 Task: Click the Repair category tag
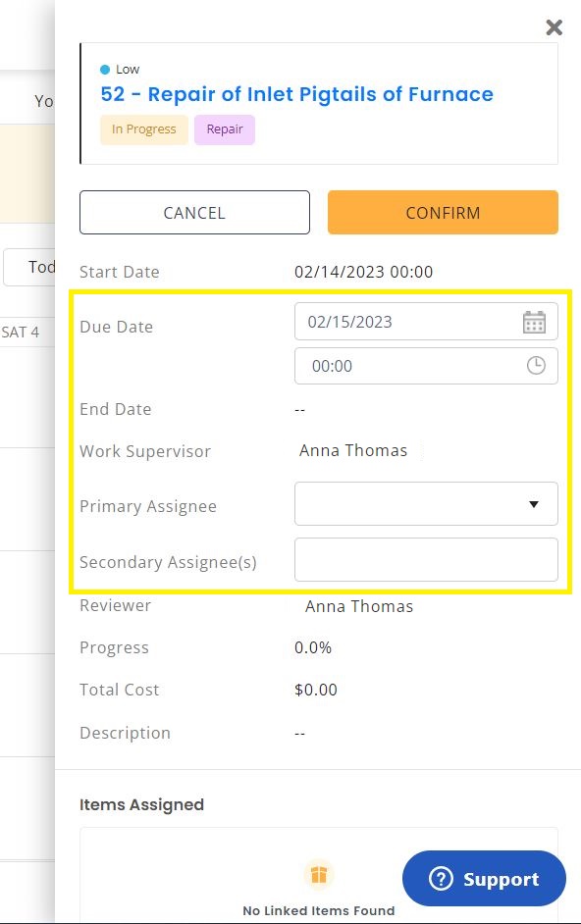pos(225,129)
